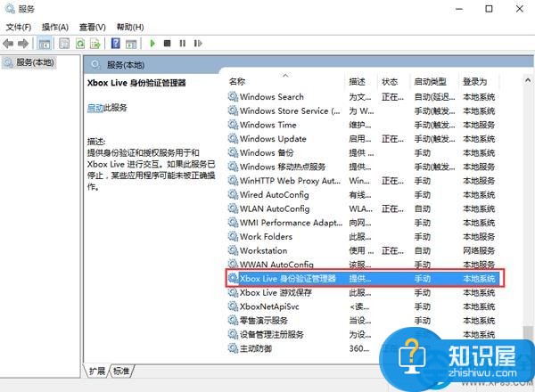Restart the service with the restart button

(x=198, y=44)
